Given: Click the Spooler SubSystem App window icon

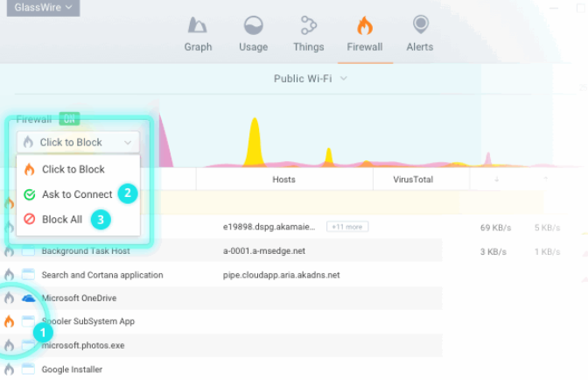Looking at the screenshot, I should tap(28, 321).
